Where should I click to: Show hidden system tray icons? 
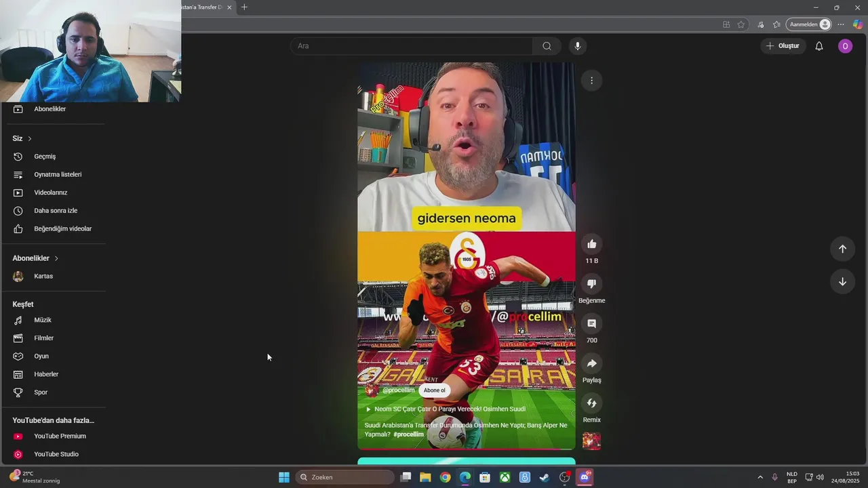point(759,477)
